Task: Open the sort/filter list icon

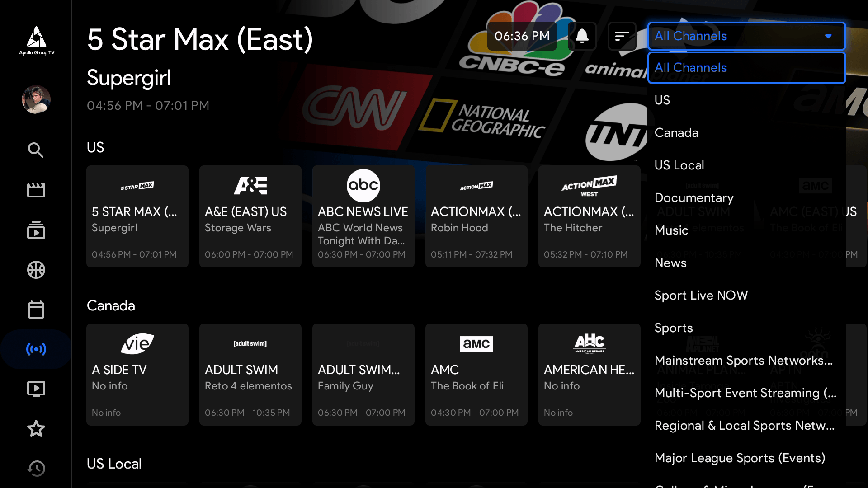Action: point(622,36)
